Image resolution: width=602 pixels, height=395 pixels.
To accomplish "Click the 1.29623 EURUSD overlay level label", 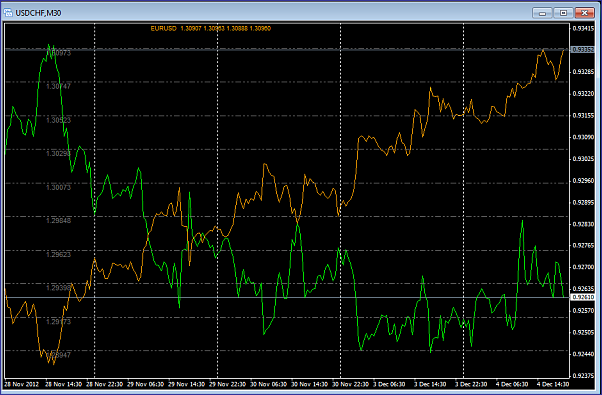I will (x=58, y=255).
